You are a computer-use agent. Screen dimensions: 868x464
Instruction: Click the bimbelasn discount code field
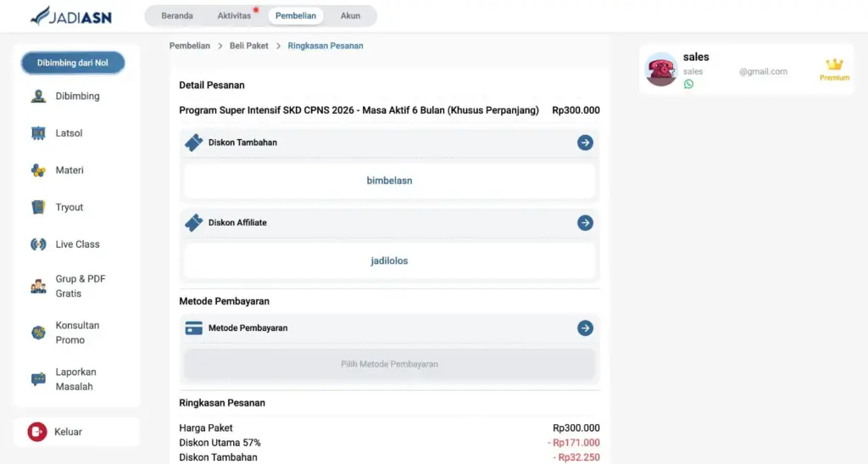[x=389, y=181]
